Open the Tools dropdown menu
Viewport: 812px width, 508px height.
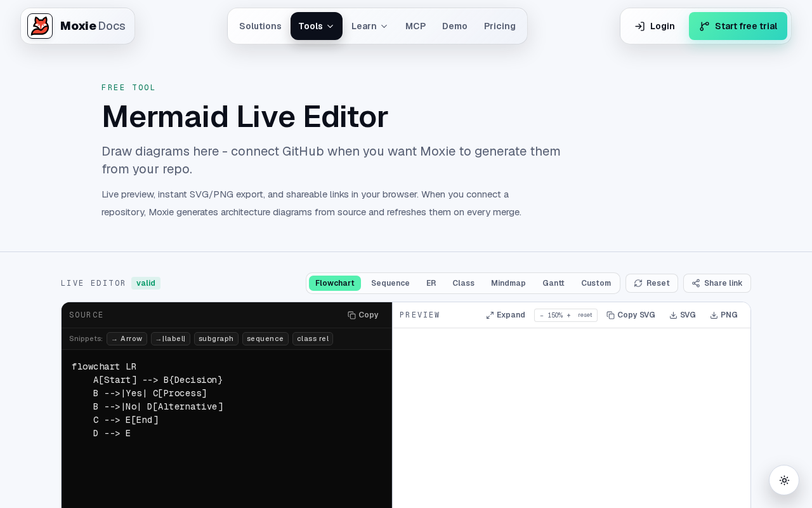317,26
